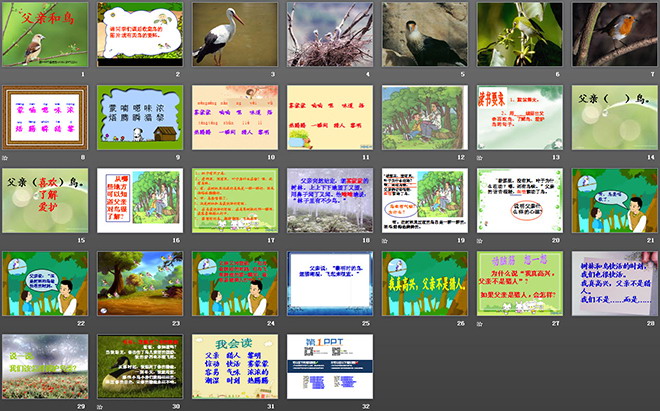Image resolution: width=660 pixels, height=411 pixels.
Task: Select slide 9 with the panda cartoon
Action: [139, 117]
